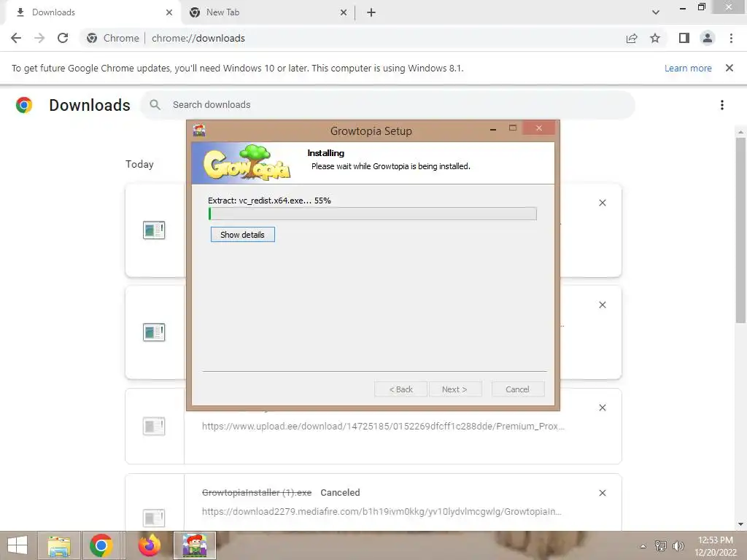Click the Back button in Growtopia Setup
Image resolution: width=747 pixels, height=560 pixels.
(x=401, y=389)
